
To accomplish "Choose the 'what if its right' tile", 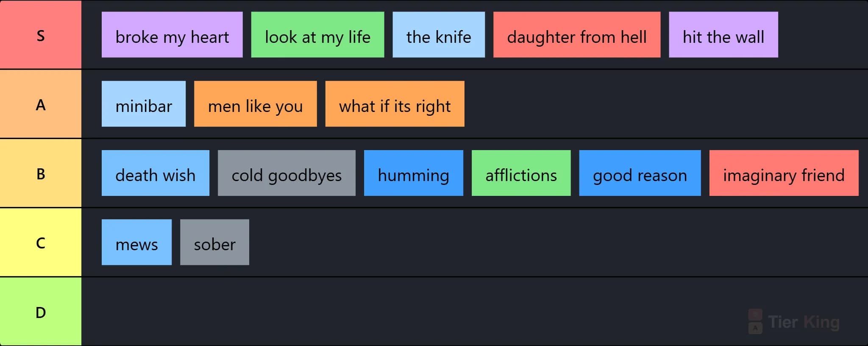I will pos(395,104).
